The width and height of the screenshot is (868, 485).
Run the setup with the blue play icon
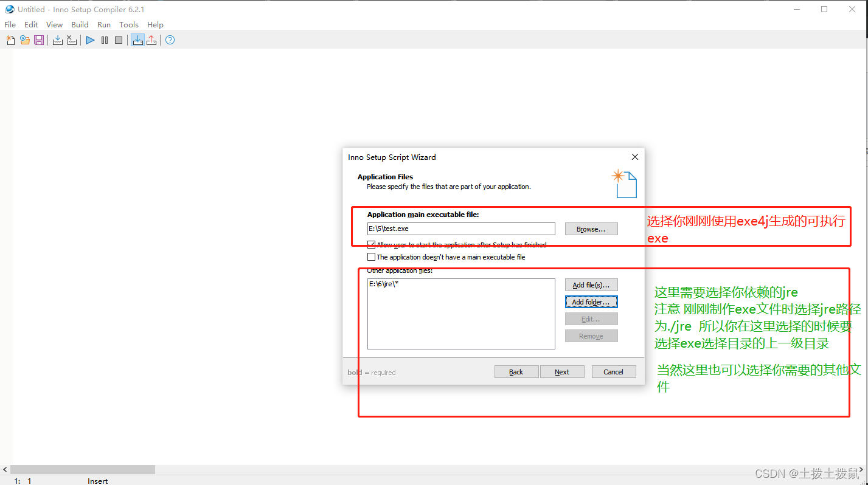(x=90, y=40)
